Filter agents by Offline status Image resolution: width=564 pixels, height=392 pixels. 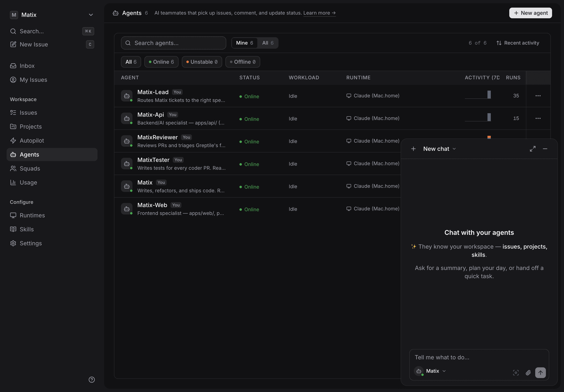pyautogui.click(x=243, y=62)
